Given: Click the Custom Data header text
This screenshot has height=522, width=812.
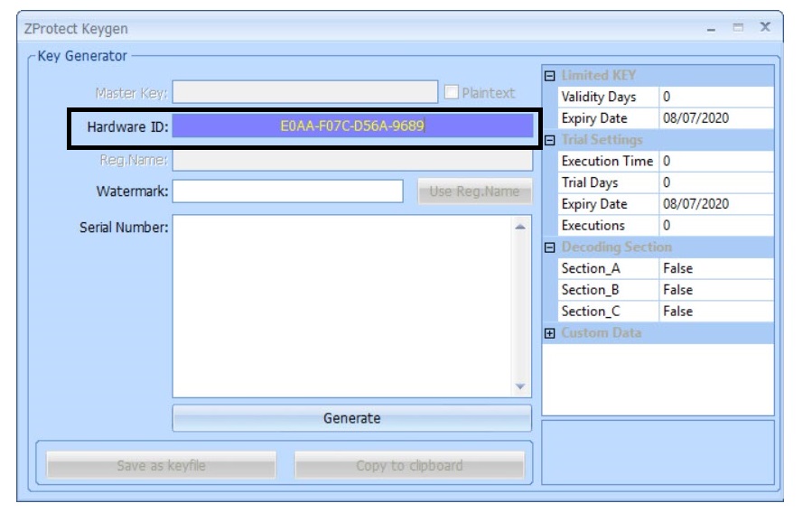Looking at the screenshot, I should pos(602,333).
